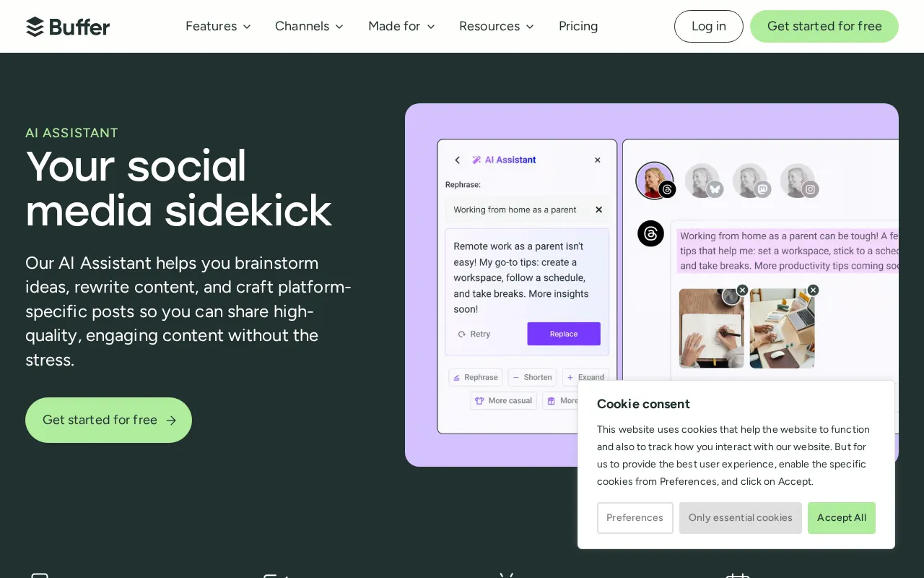Select the Mastodon profile avatar
This screenshot has height=578, width=924.
point(751,181)
